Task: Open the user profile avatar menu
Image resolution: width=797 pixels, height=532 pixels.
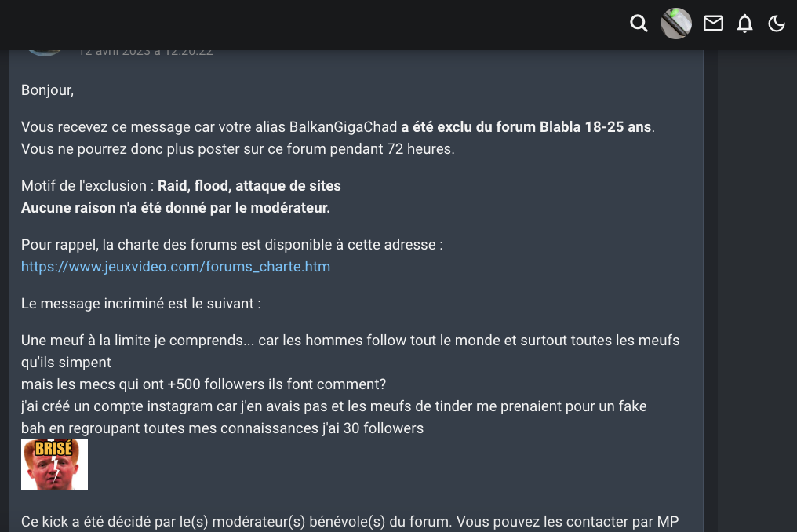Action: (675, 24)
